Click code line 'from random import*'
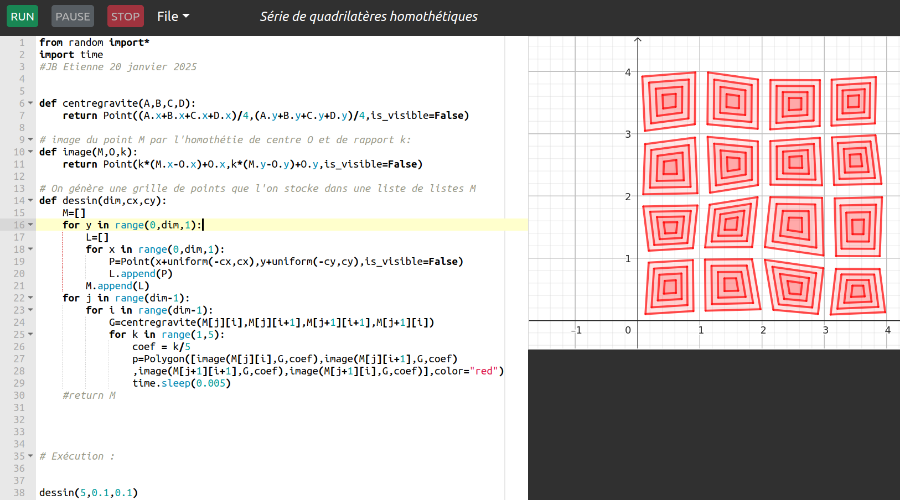This screenshot has width=900, height=500. 94,42
